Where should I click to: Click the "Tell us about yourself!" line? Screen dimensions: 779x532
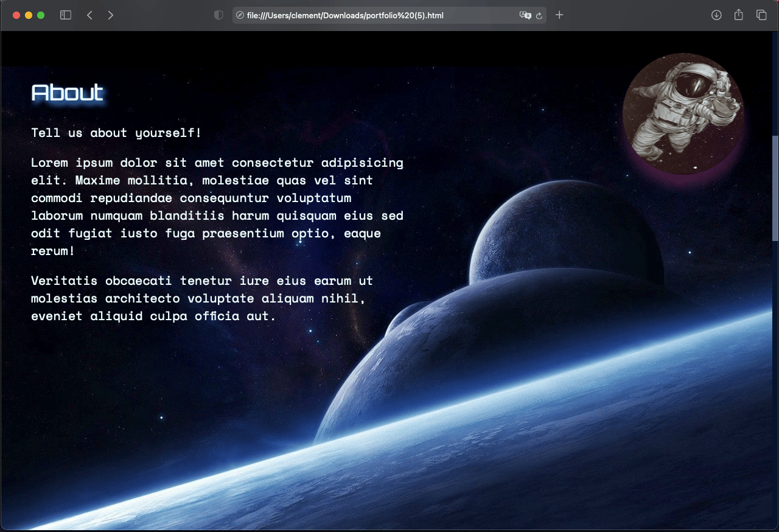[x=116, y=133]
